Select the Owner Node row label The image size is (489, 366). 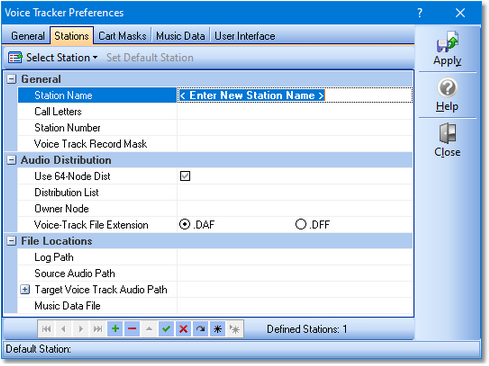[62, 209]
